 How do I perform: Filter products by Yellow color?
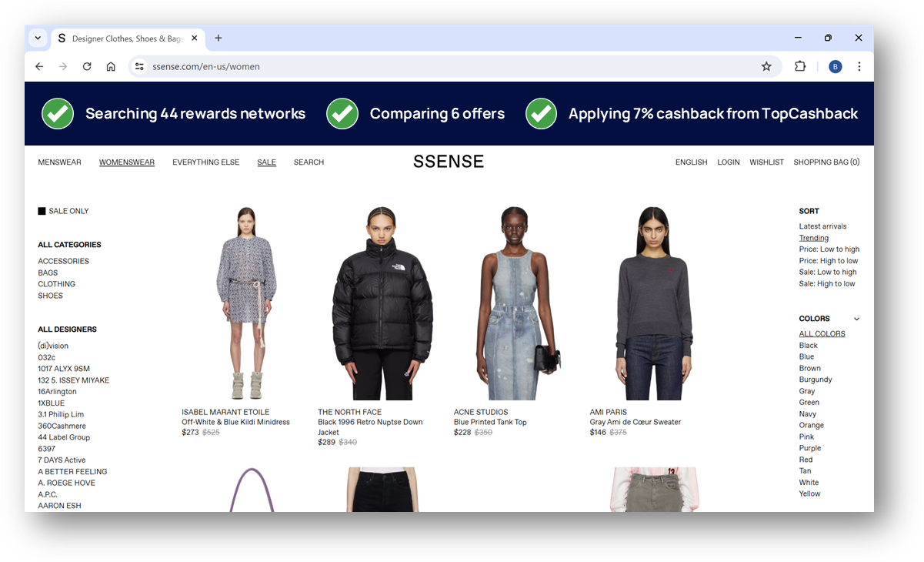pos(810,494)
